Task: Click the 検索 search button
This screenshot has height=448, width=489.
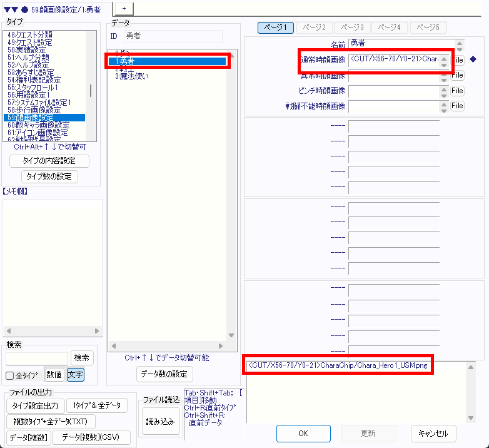Action: coord(82,358)
